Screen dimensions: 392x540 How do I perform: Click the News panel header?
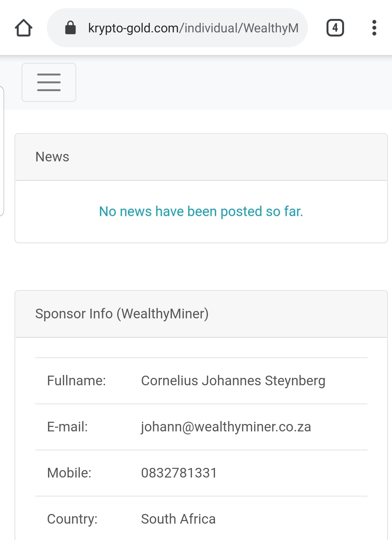[201, 157]
